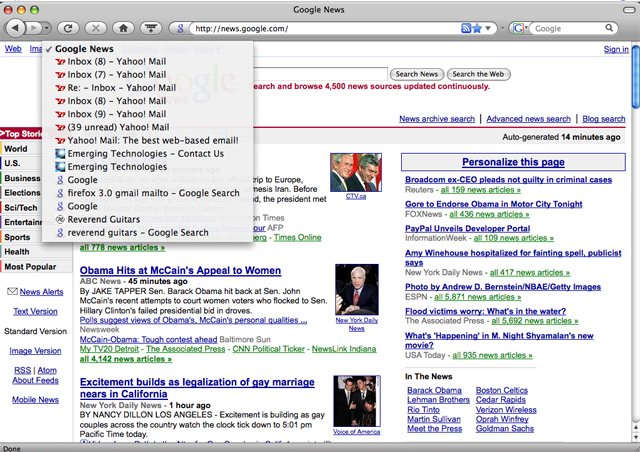640x452 pixels.
Task: Click the downloads toolbar icon beside Home
Action: pyautogui.click(x=151, y=28)
